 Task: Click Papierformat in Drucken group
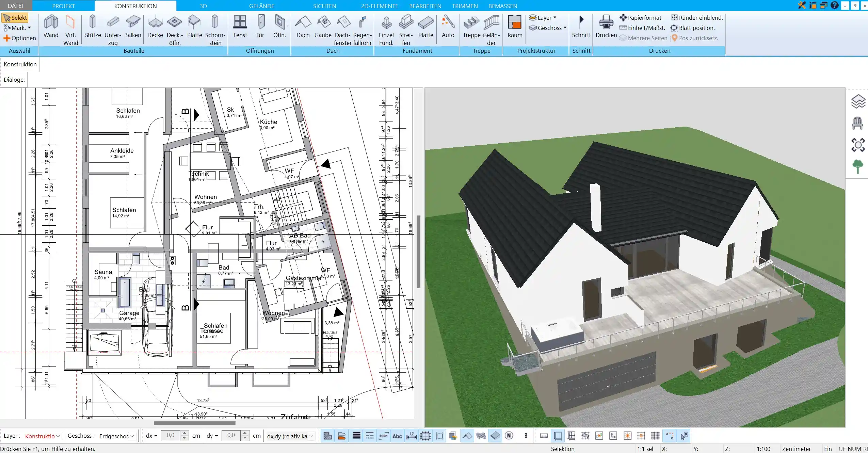pos(640,18)
